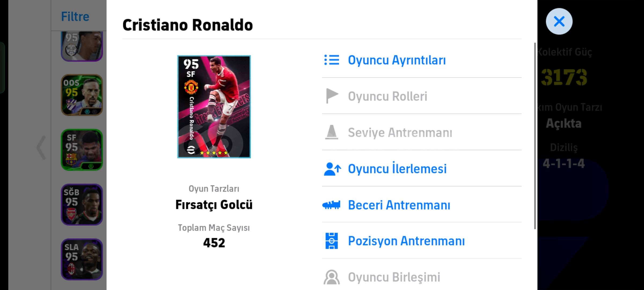Screen dimensions: 644x290
Task: Choose the SĞB 95 Arsenal player card
Action: (x=82, y=205)
